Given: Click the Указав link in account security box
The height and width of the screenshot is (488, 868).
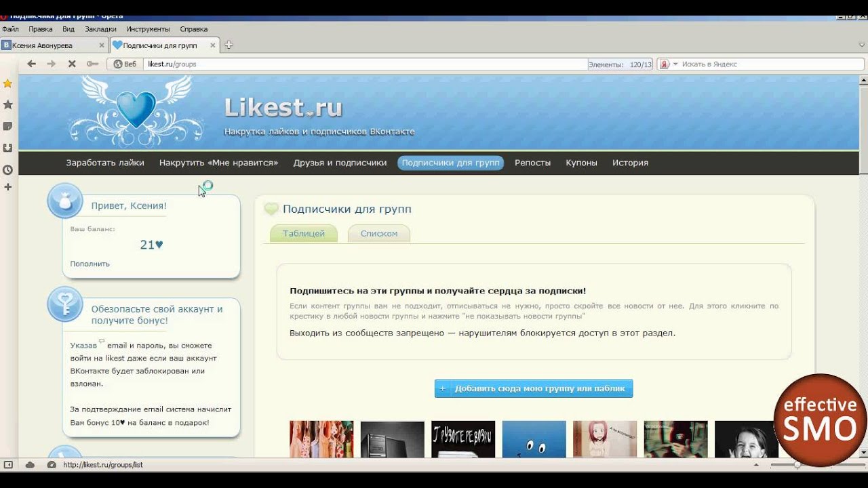Looking at the screenshot, I should (x=83, y=345).
